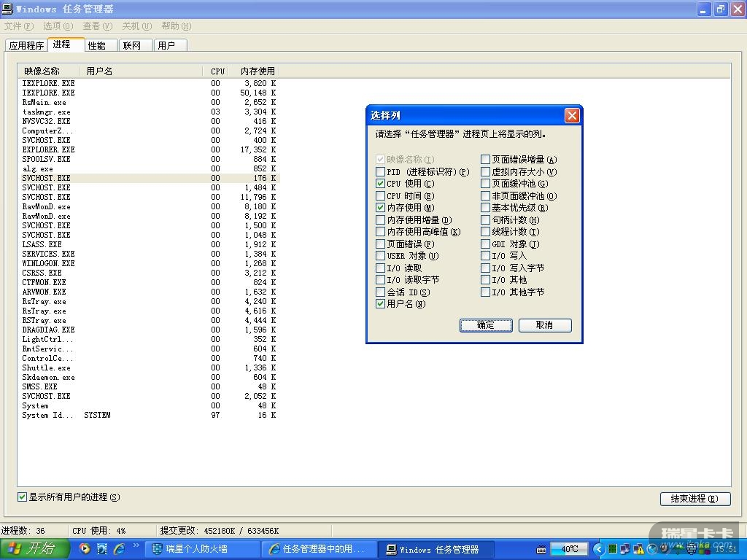Select WINLOGON.EXE process row
747x560 pixels.
point(149,263)
